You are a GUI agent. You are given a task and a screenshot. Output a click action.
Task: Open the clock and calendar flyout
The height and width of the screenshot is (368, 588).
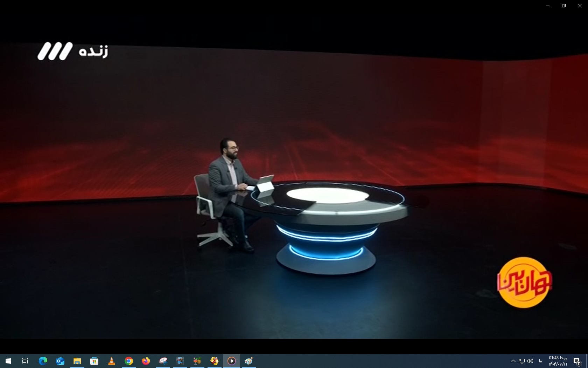click(x=558, y=361)
